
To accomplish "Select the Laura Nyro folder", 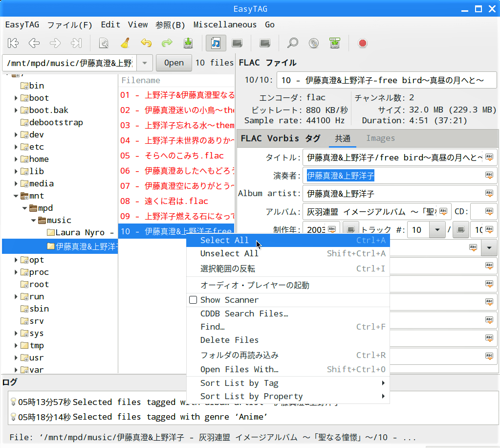I will [x=80, y=232].
